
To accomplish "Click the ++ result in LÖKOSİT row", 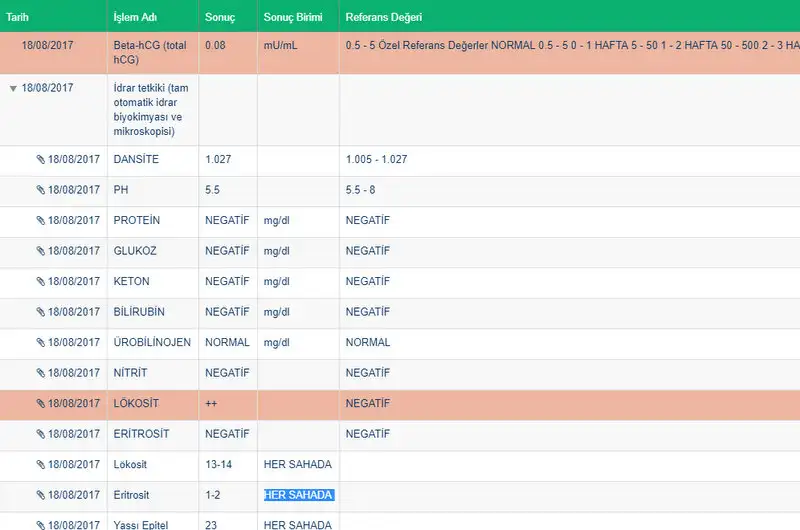I will [x=212, y=403].
